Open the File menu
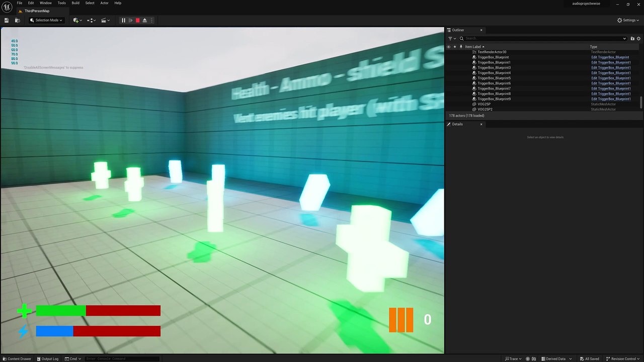Viewport: 644px width, 362px height. click(x=20, y=3)
